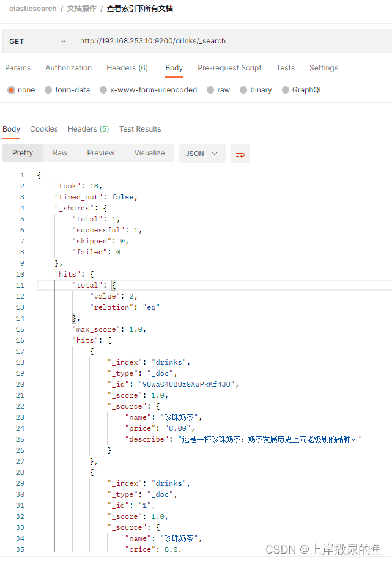Open request Headers (6) tab
The image size is (392, 561).
pos(127,68)
